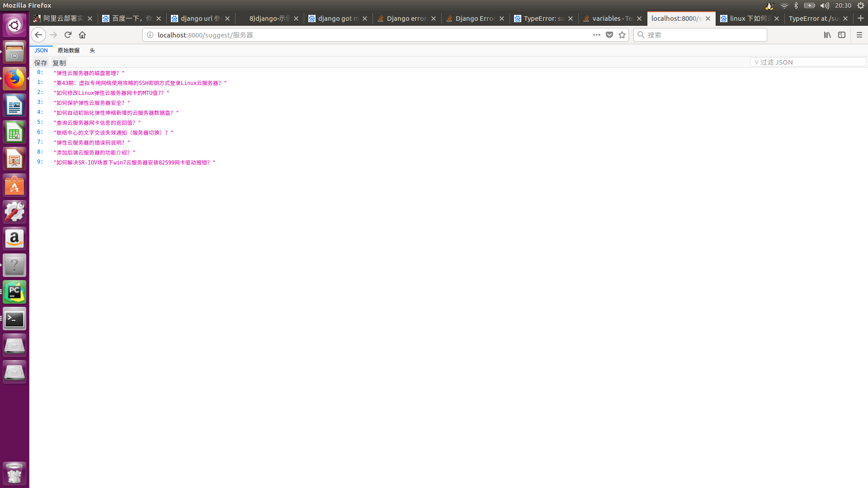868x488 pixels.
Task: Click the 复制 (copy) button
Action: (x=59, y=63)
